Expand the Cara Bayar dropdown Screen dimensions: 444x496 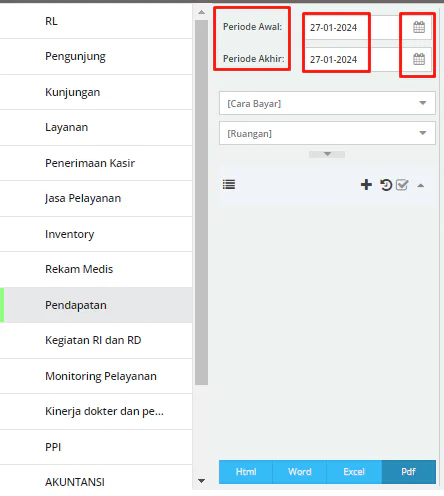[x=327, y=103]
